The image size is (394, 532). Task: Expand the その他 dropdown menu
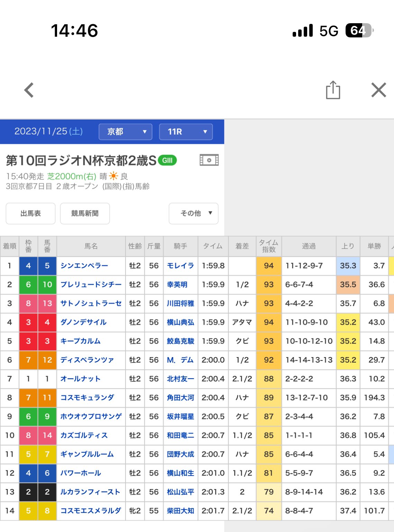(x=193, y=213)
